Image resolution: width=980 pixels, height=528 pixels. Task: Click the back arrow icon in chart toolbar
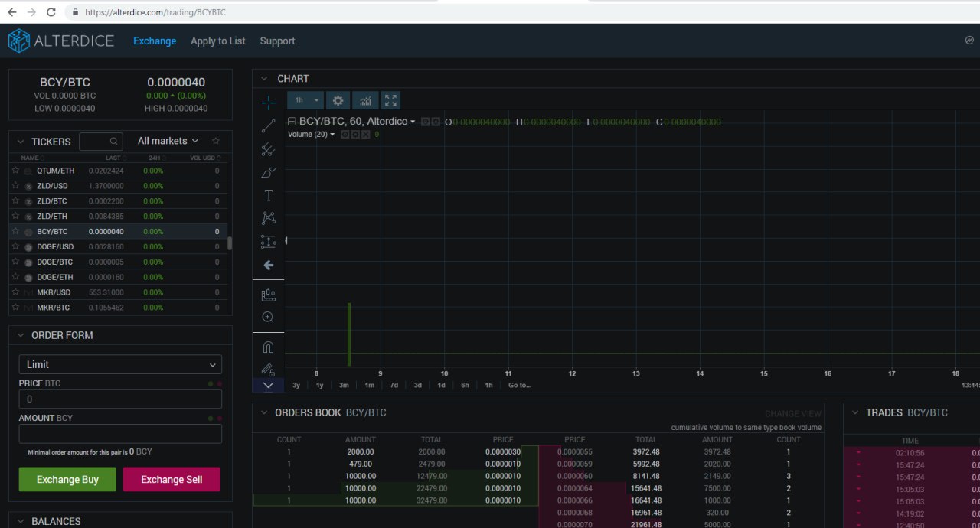point(268,265)
